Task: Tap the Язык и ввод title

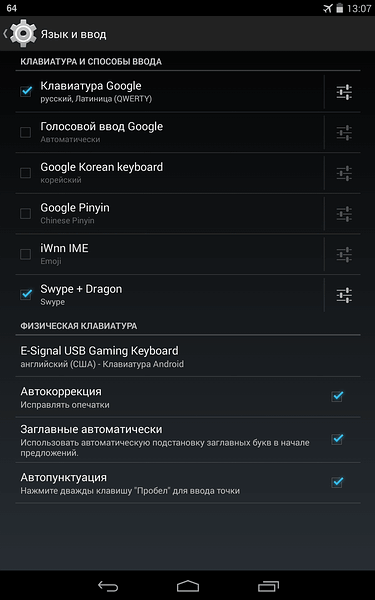Action: click(x=73, y=34)
